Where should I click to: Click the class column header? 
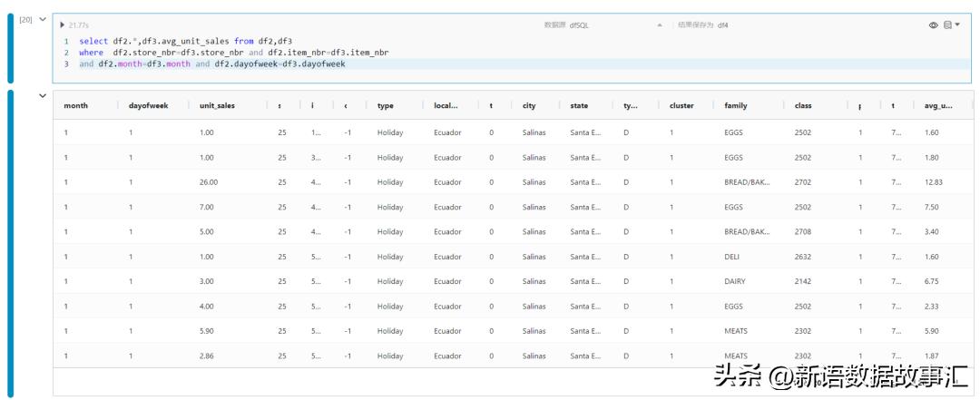click(x=803, y=106)
